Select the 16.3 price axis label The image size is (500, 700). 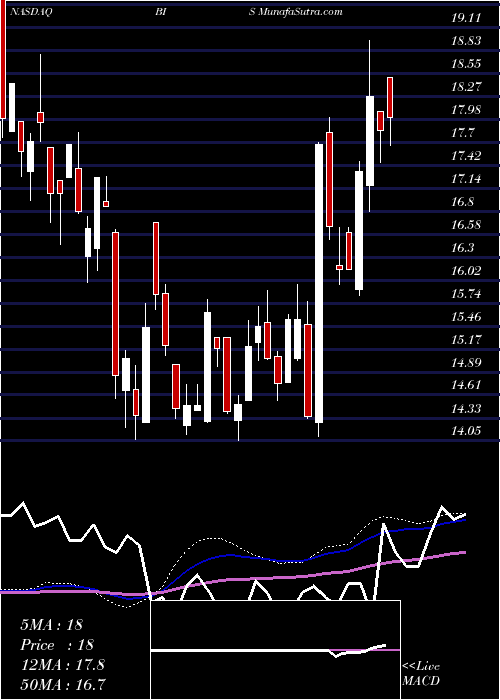[462, 248]
